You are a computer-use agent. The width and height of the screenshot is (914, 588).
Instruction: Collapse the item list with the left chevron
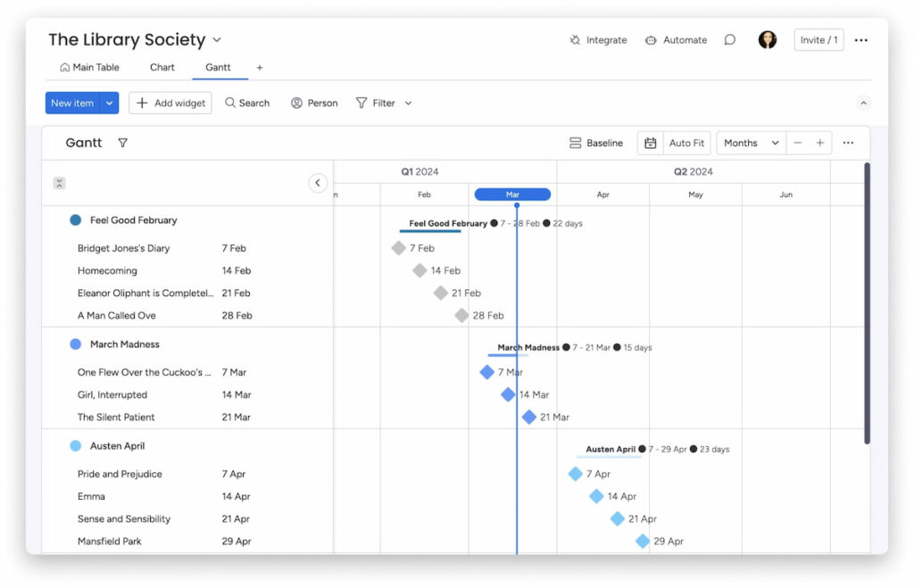coord(318,182)
